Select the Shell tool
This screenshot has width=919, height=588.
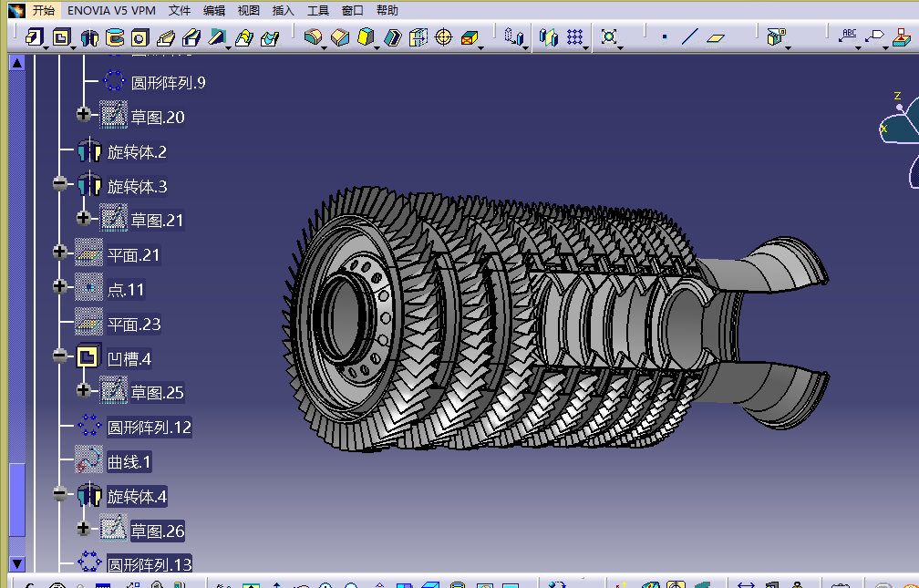[392, 37]
